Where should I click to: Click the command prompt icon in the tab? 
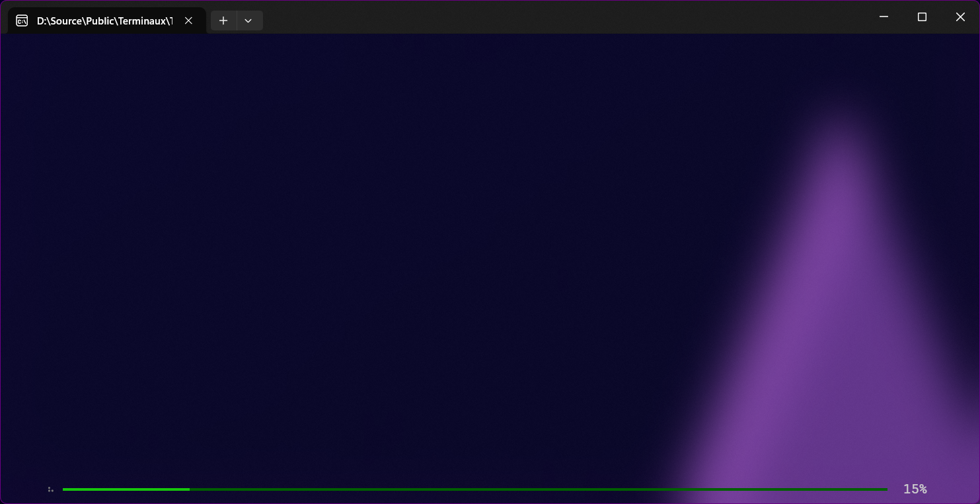pos(22,21)
